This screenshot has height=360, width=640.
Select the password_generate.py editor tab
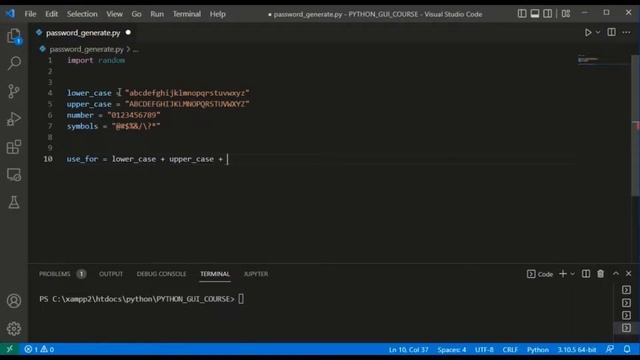click(83, 33)
